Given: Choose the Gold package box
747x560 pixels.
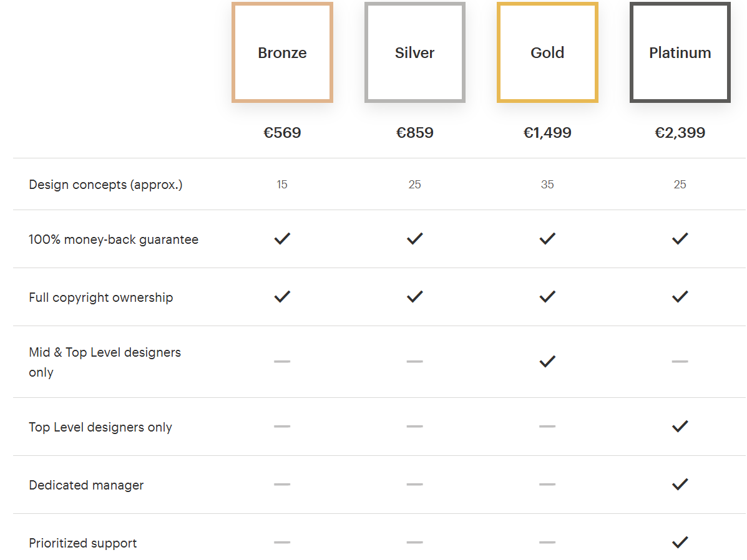Looking at the screenshot, I should tap(547, 53).
